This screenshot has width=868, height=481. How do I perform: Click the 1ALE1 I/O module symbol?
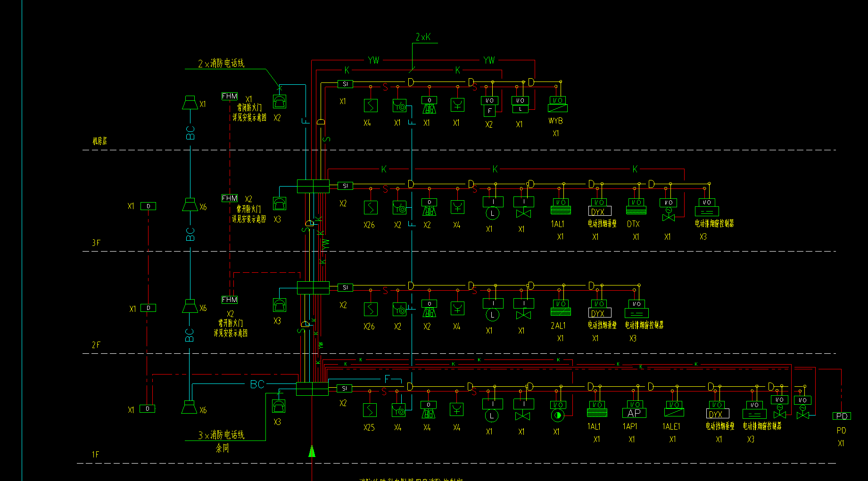pyautogui.click(x=674, y=408)
